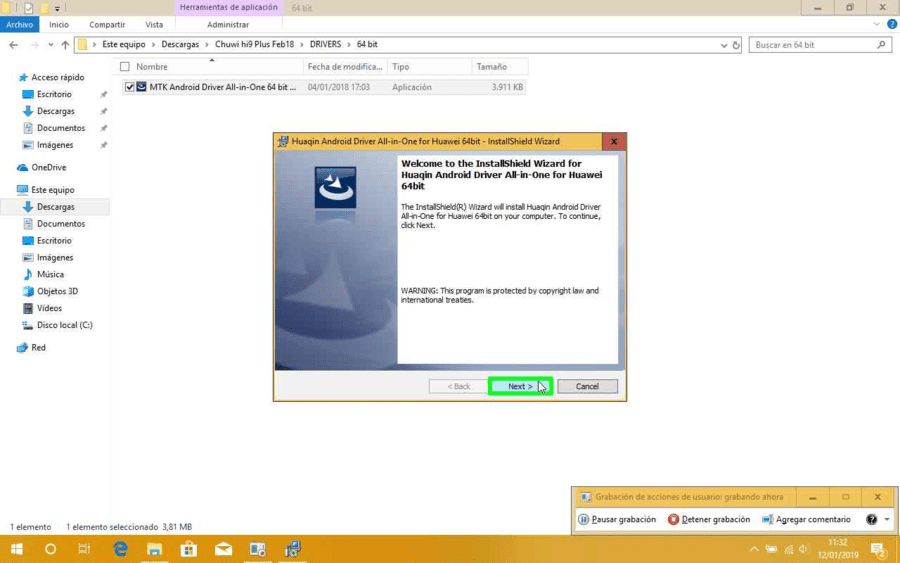Uncheck the MTK Android Driver file checkbox
900x563 pixels.
coord(129,87)
